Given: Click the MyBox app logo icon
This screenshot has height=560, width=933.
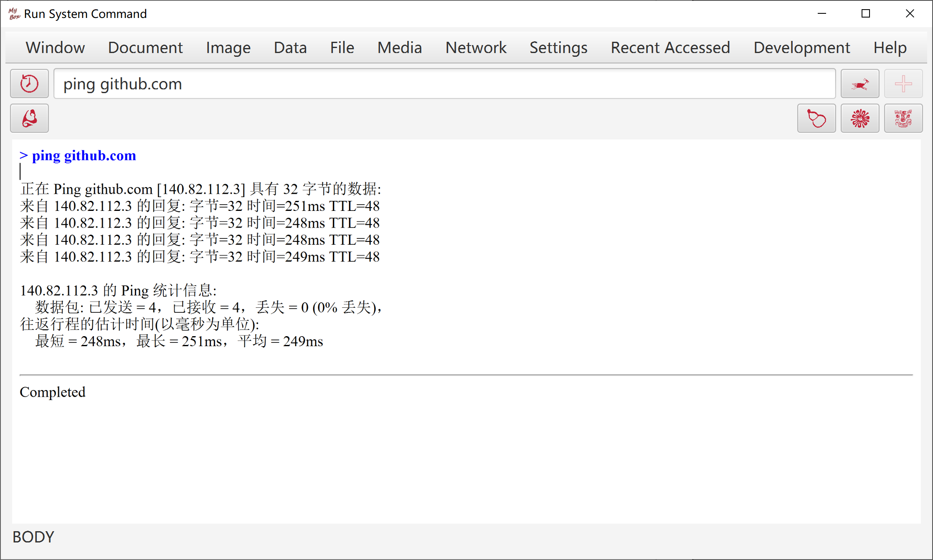Looking at the screenshot, I should 14,14.
